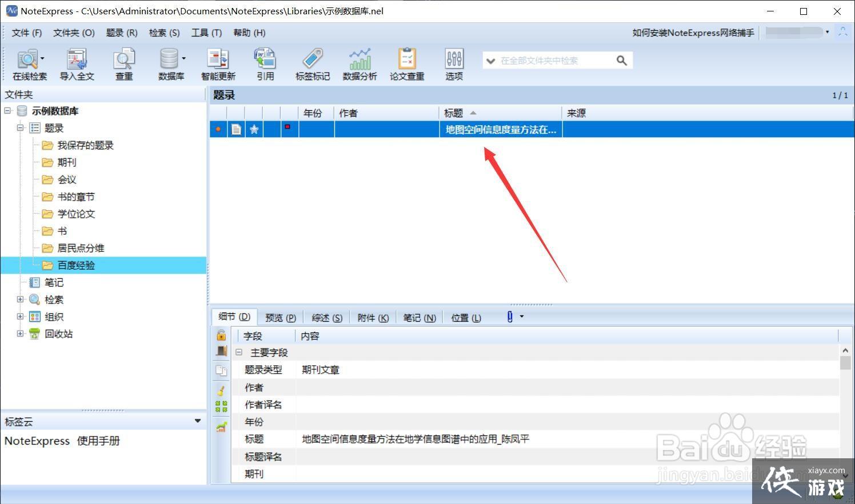Image resolution: width=855 pixels, height=504 pixels.
Task: Click the magnifier search button in search box
Action: pos(622,61)
